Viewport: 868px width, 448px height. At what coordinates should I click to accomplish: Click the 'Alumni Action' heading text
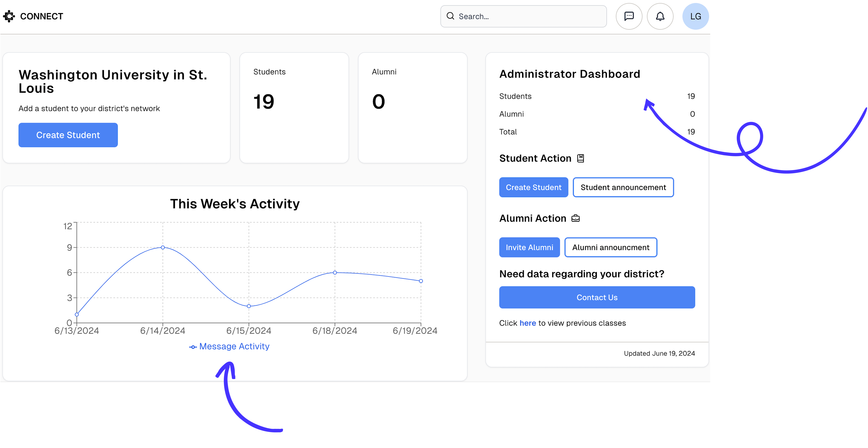point(532,218)
